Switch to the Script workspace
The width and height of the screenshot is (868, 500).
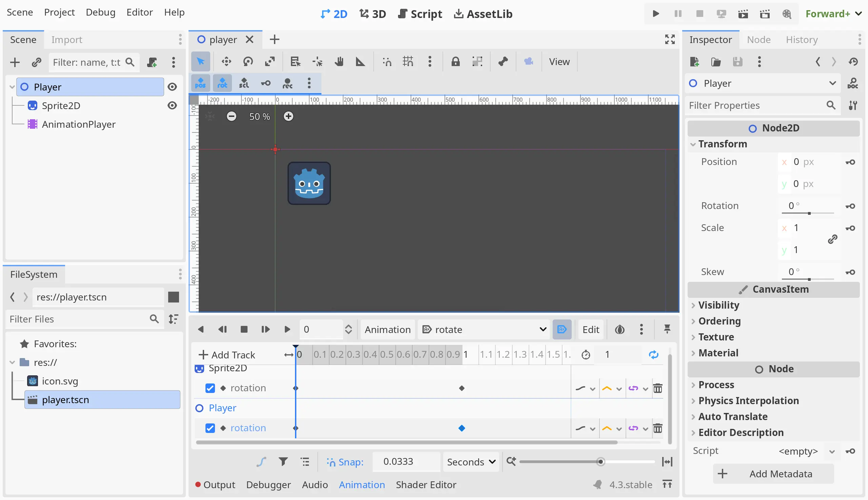click(420, 14)
